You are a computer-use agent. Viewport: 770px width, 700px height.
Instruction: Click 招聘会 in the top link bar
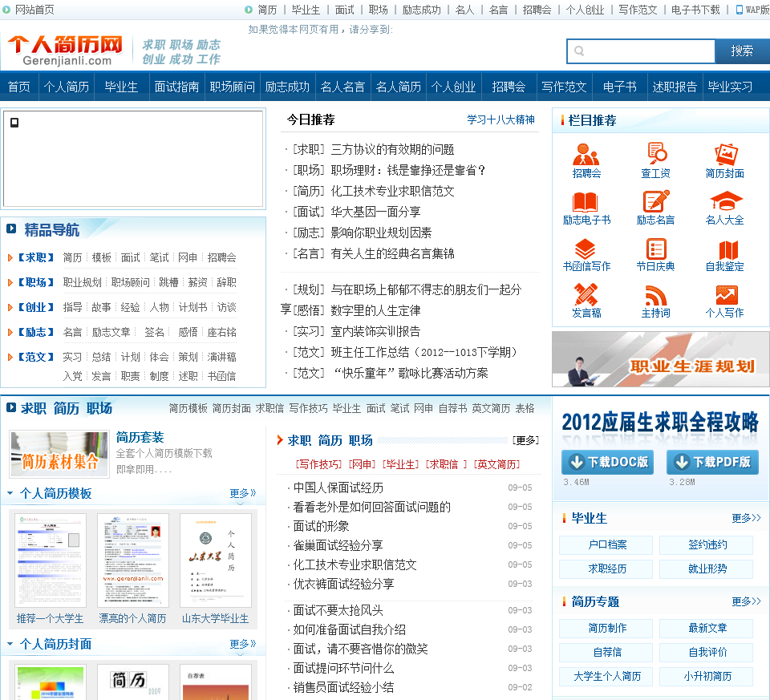point(537,10)
